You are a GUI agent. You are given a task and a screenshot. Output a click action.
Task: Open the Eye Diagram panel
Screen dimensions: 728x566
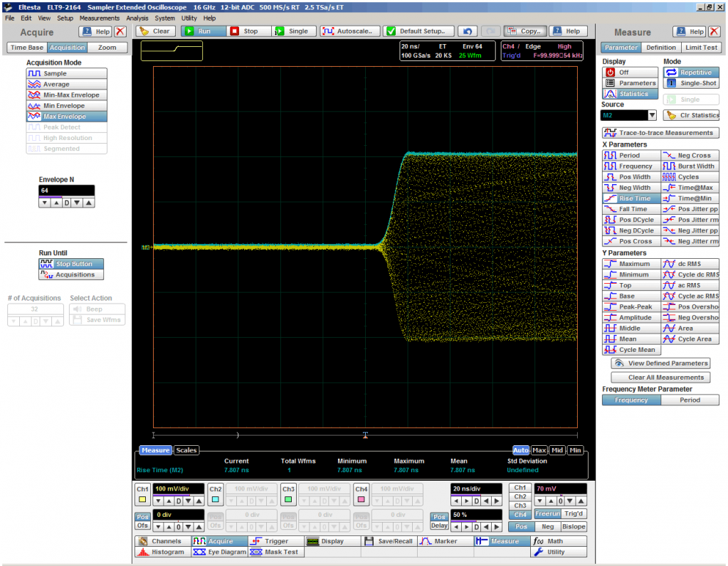click(218, 552)
